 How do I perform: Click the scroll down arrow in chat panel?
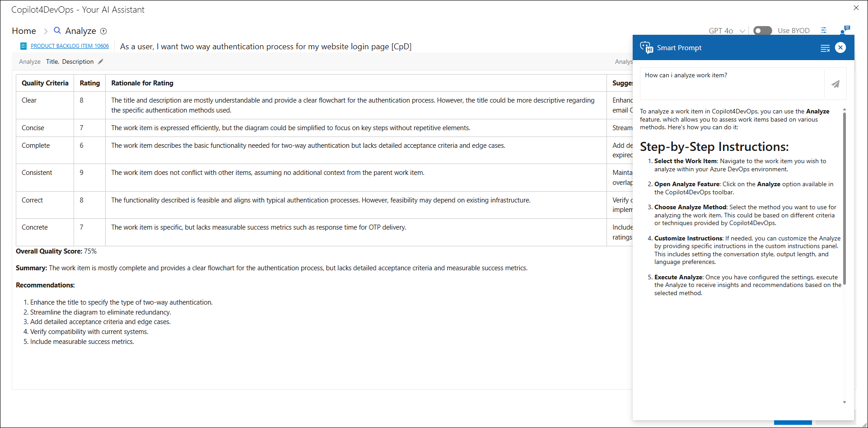(844, 402)
